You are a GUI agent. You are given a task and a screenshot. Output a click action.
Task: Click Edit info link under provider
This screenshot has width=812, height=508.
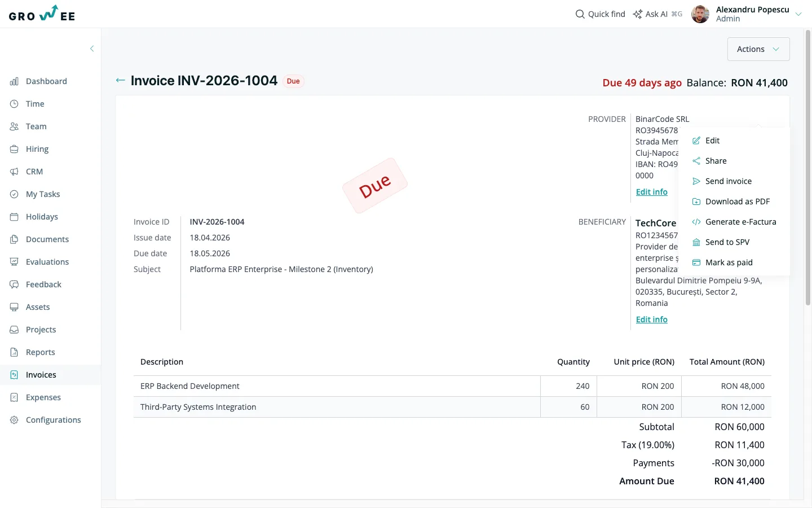click(651, 192)
